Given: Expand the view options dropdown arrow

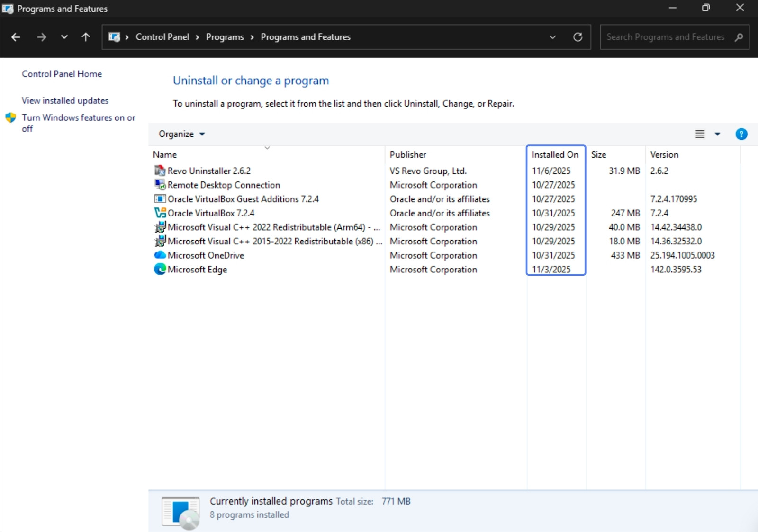Looking at the screenshot, I should 717,134.
